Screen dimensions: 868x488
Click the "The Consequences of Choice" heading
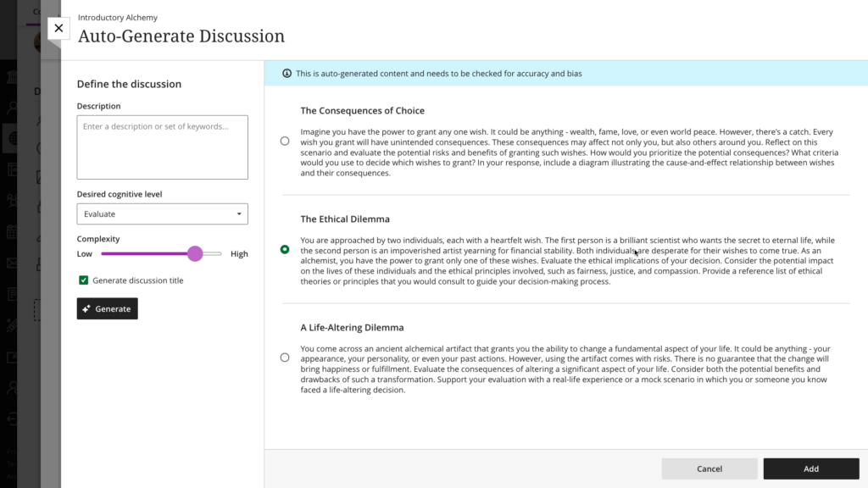tap(363, 111)
